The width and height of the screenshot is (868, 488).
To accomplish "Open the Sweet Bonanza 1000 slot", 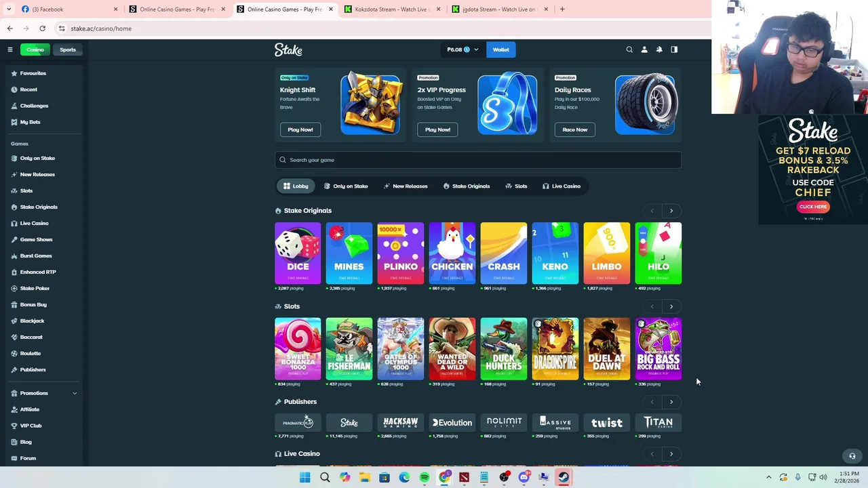I will [298, 348].
